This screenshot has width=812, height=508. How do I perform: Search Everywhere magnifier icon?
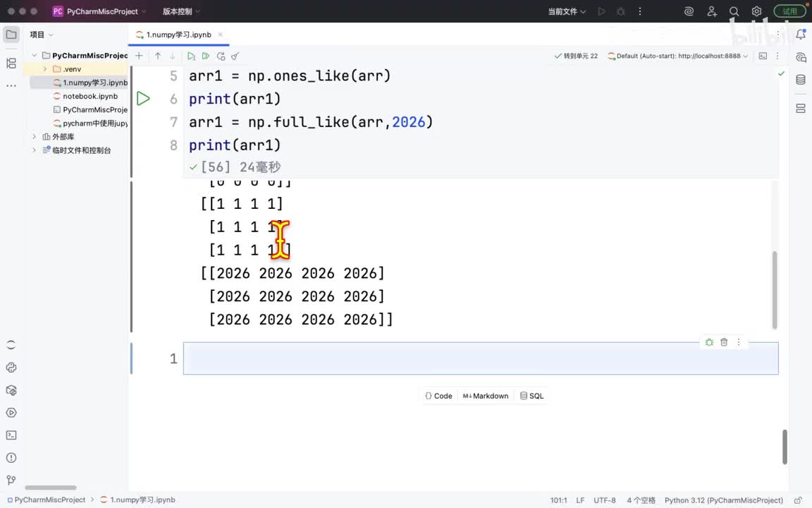pyautogui.click(x=734, y=11)
